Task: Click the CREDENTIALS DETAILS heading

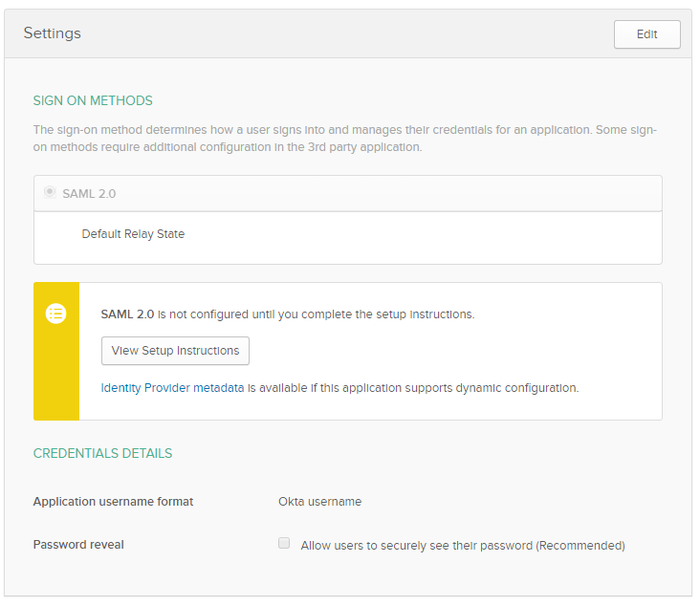Action: point(102,453)
